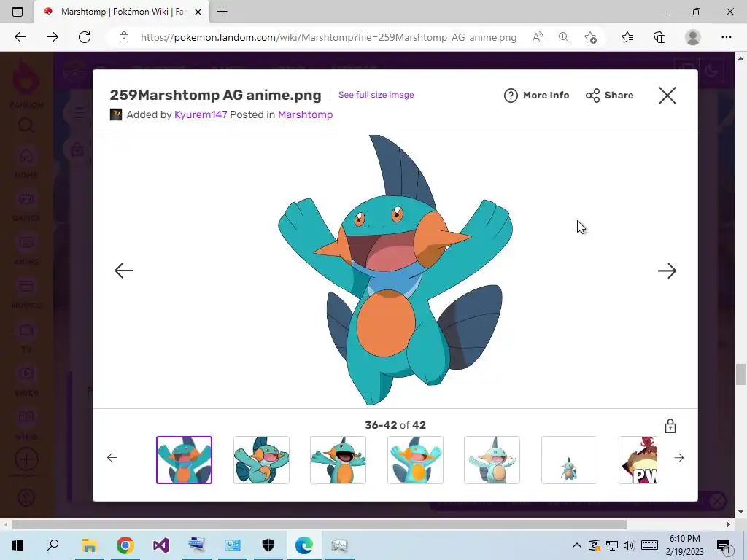This screenshot has height=560, width=747.
Task: Open the Share option in the lightbox
Action: click(609, 96)
